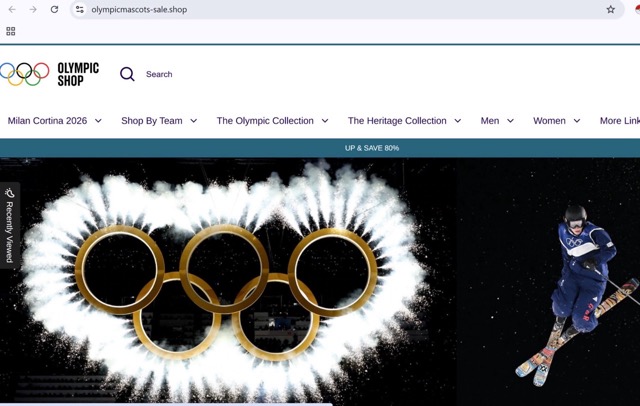Image resolution: width=640 pixels, height=406 pixels.
Task: Click the browser forward arrow
Action: coord(33,9)
